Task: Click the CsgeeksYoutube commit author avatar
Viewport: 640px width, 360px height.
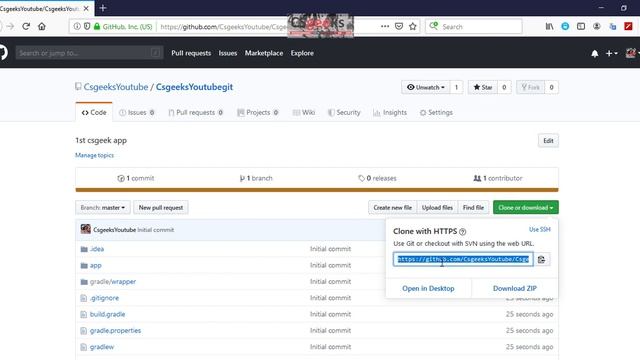Action: tap(86, 229)
